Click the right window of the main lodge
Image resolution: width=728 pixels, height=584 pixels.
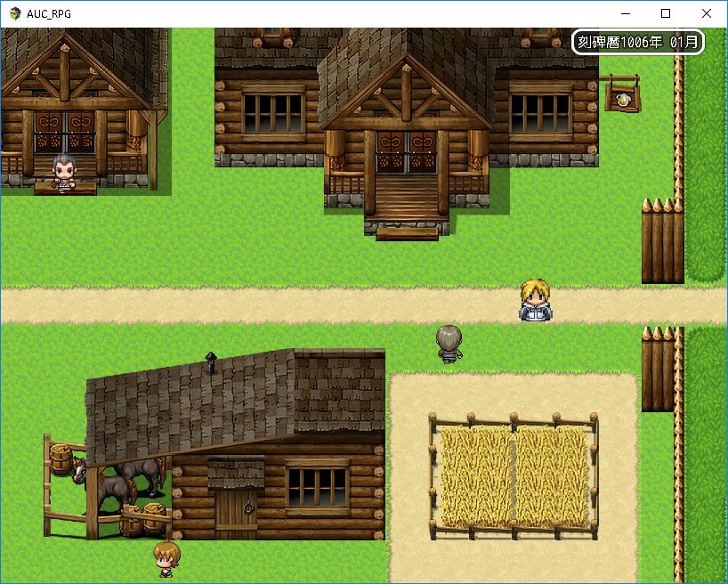pos(540,113)
